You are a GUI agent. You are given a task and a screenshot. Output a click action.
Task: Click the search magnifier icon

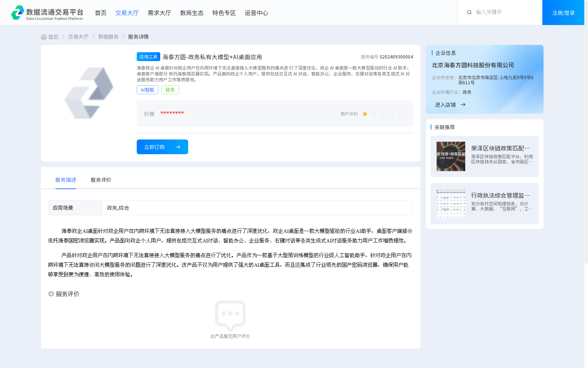tap(469, 13)
